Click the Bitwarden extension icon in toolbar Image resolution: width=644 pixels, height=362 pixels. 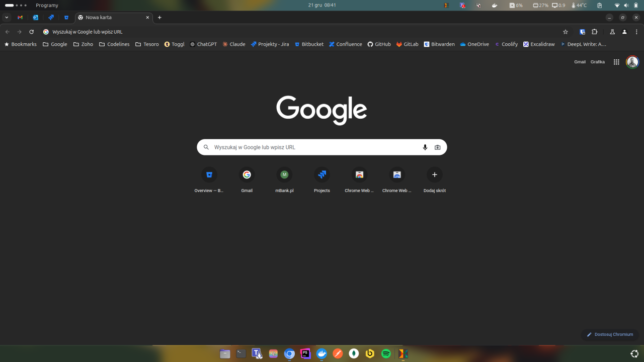pyautogui.click(x=582, y=32)
